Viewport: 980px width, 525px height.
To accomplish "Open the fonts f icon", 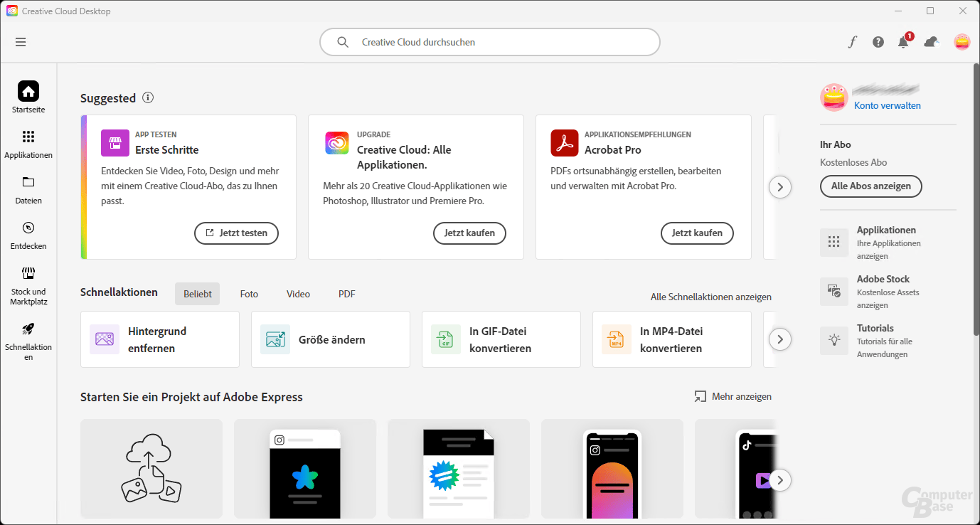I will click(x=852, y=42).
